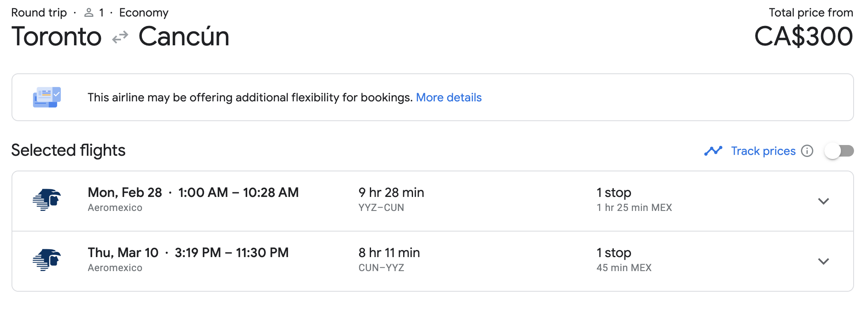Click the flexible booking ticket icon
The width and height of the screenshot is (868, 309).
click(x=47, y=97)
